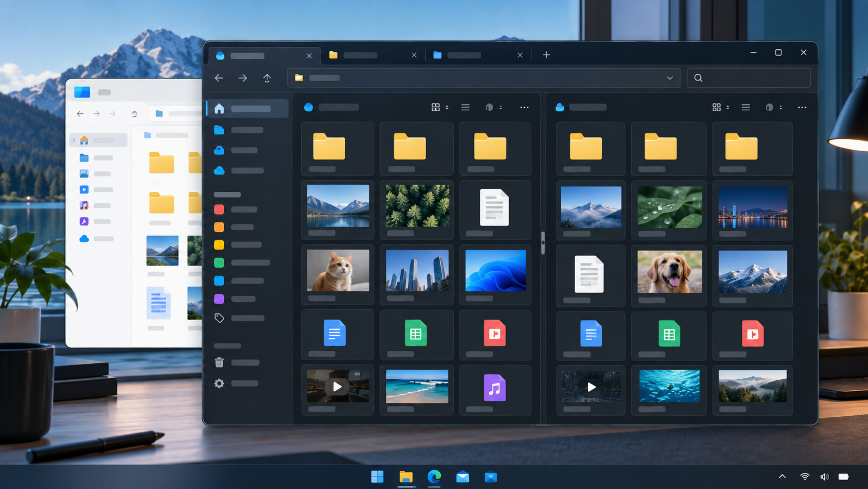Viewport: 868px width, 489px height.
Task: Open the Home item in dark sidebar
Action: 248,109
